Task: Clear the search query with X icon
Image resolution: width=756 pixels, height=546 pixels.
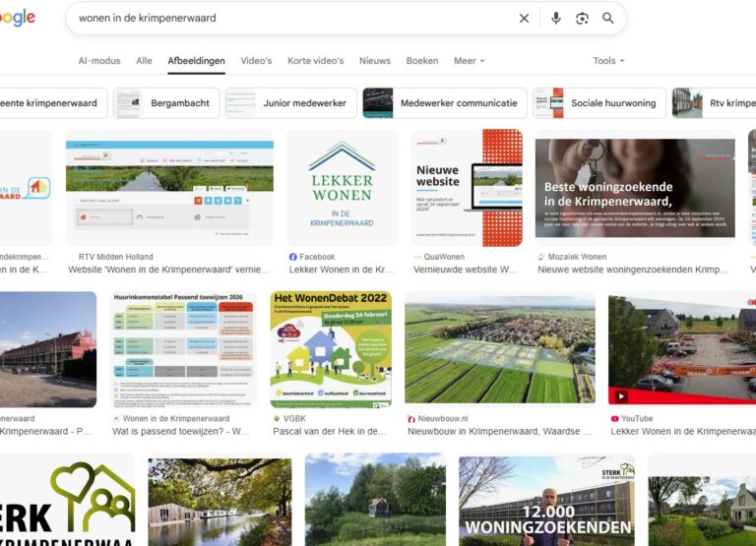Action: (524, 18)
